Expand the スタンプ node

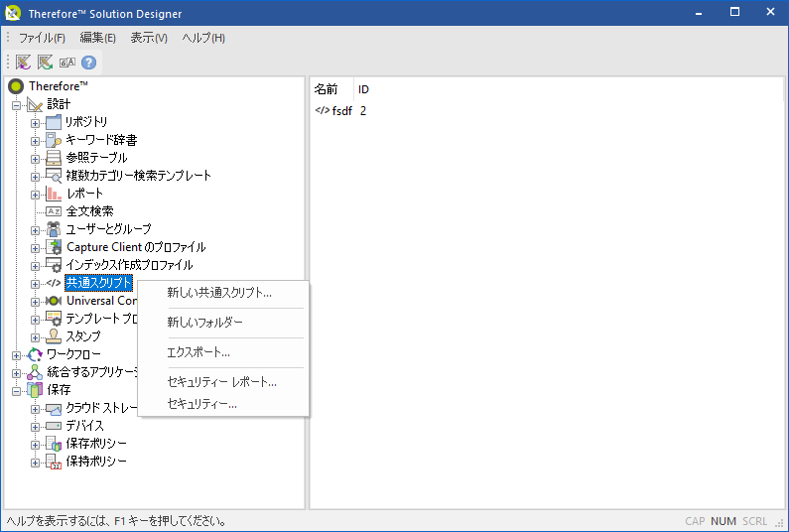(x=35, y=337)
